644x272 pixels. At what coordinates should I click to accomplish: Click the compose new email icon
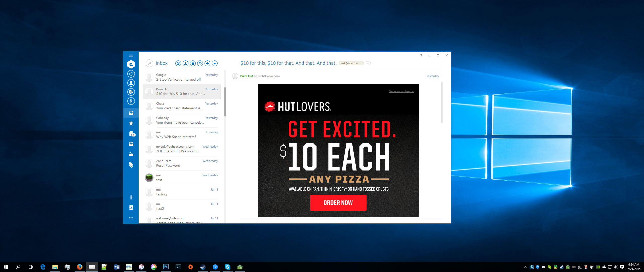178,63
